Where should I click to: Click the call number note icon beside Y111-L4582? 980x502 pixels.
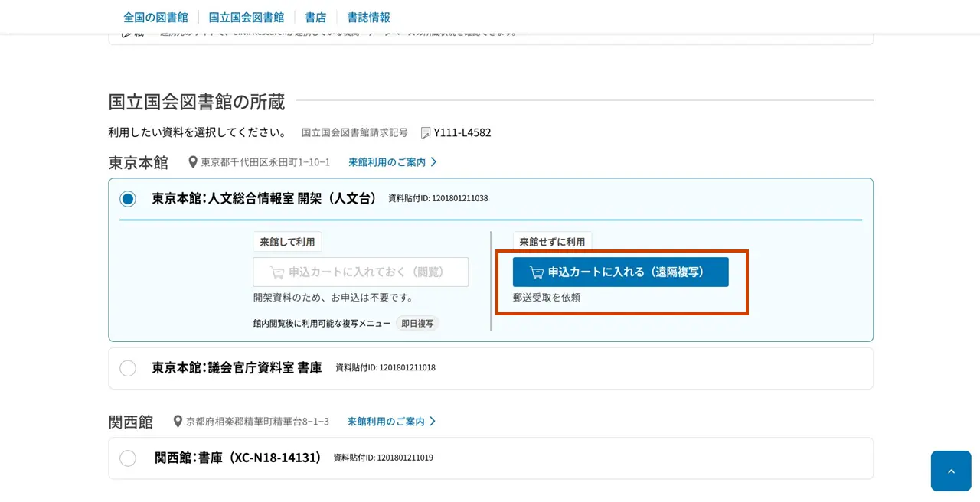click(x=426, y=133)
